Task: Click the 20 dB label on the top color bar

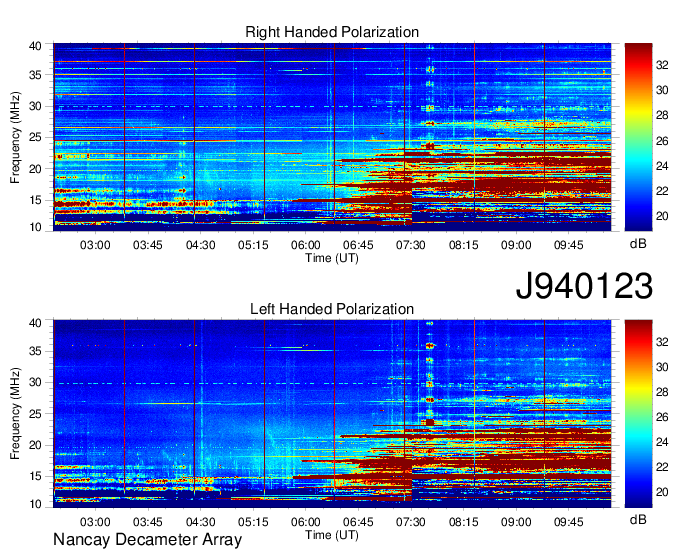Action: [x=662, y=216]
